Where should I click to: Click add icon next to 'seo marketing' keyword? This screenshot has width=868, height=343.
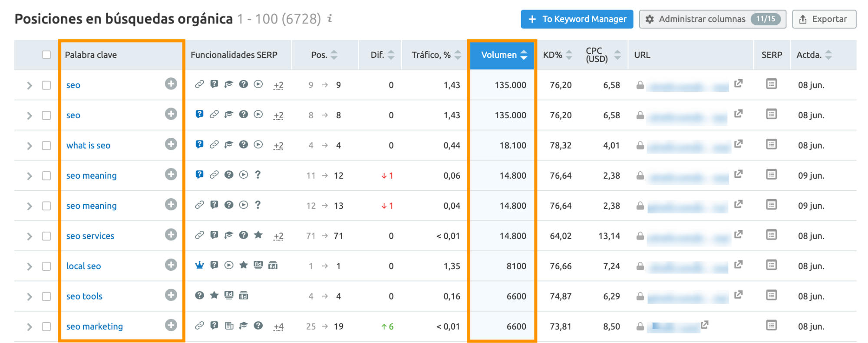[x=171, y=325]
